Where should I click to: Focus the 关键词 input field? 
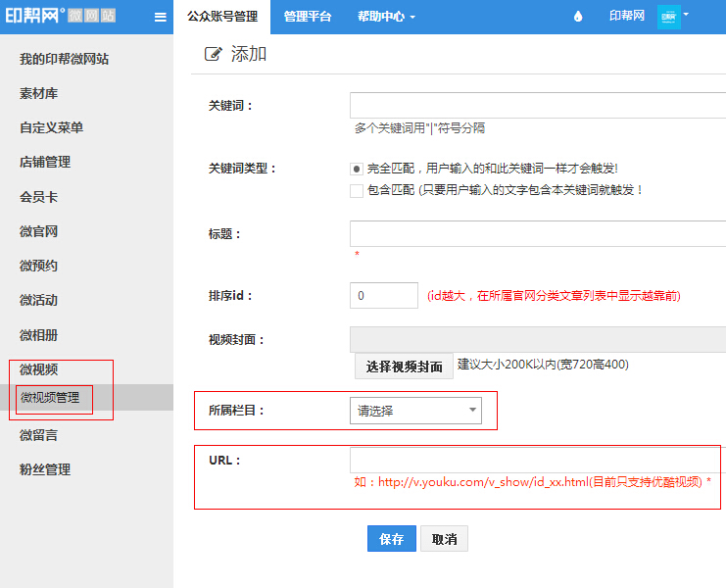(x=537, y=105)
